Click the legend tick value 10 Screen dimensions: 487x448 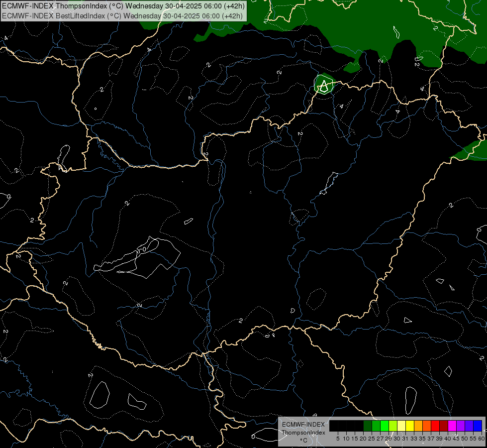pyautogui.click(x=346, y=439)
